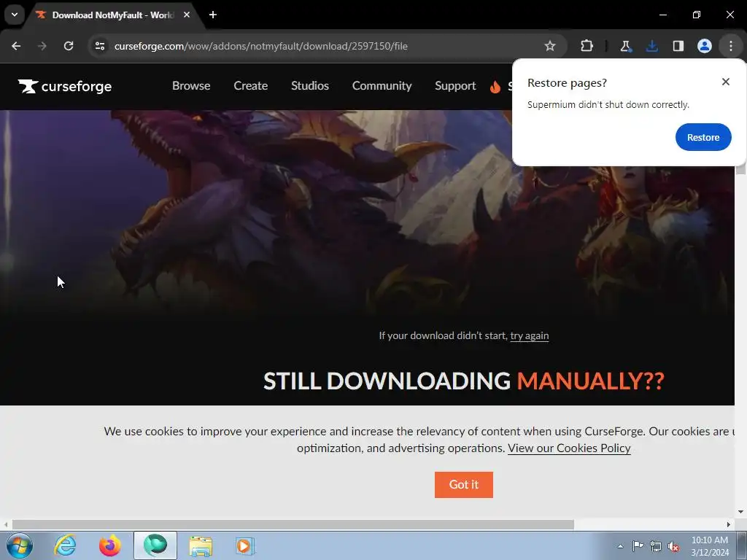
Task: Click the horizontal scrollbar thumb
Action: tap(293, 525)
